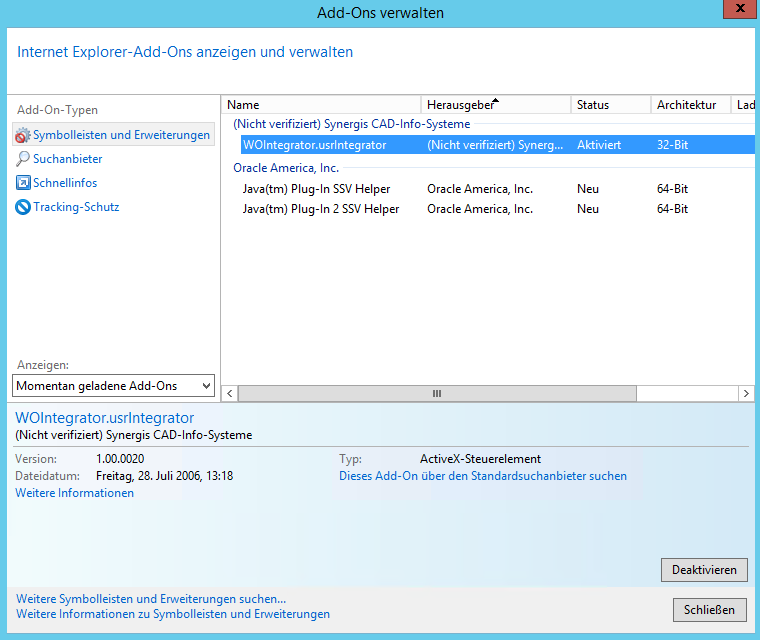Click 64-Bit cell of Java(tm) Plug-In SSV Helper
The height and width of the screenshot is (640, 760).
tap(672, 189)
